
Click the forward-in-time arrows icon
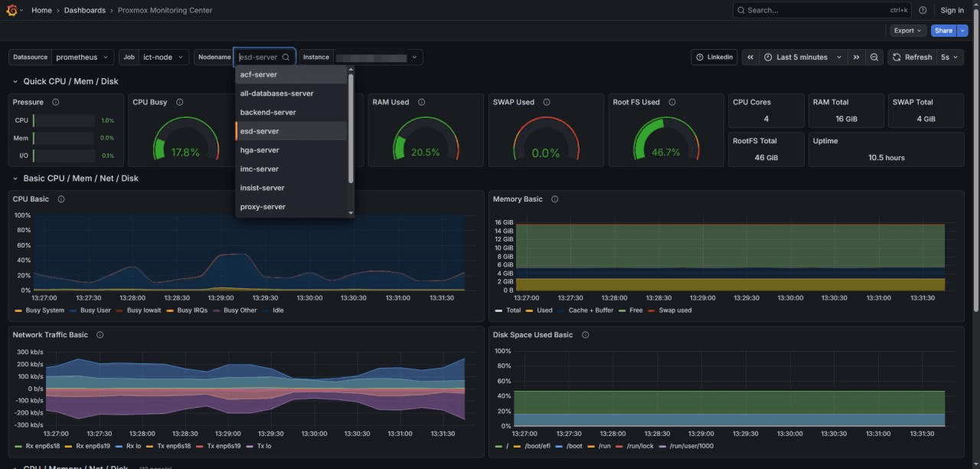[857, 57]
